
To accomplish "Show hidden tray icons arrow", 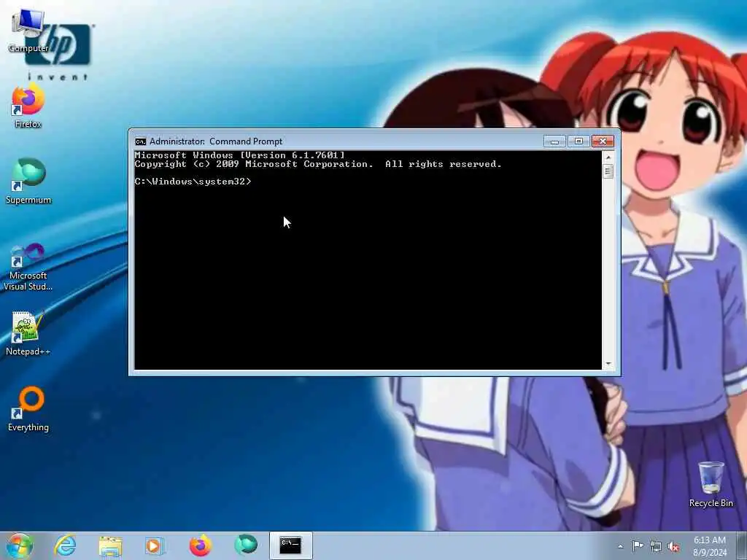I will tap(620, 546).
